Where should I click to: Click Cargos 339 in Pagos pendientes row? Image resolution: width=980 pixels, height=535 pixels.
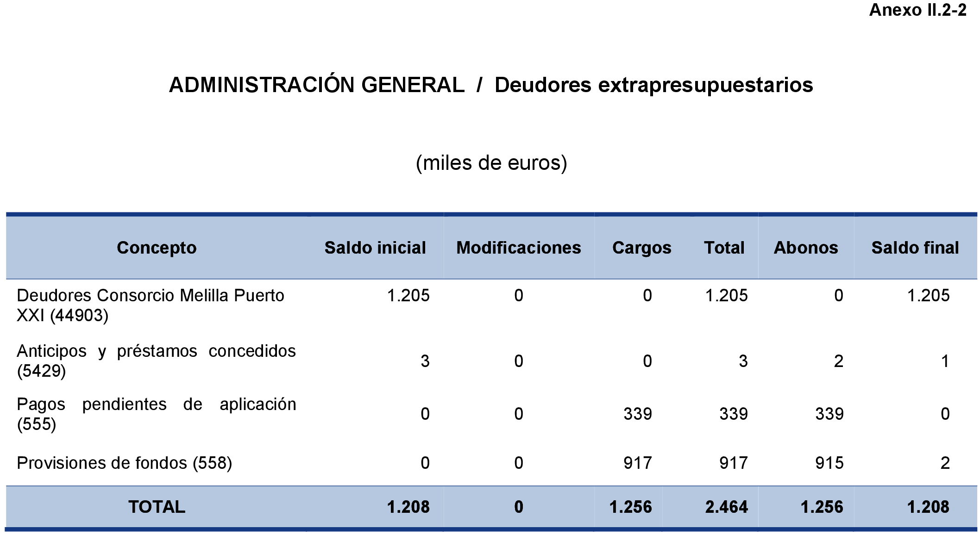click(x=638, y=414)
